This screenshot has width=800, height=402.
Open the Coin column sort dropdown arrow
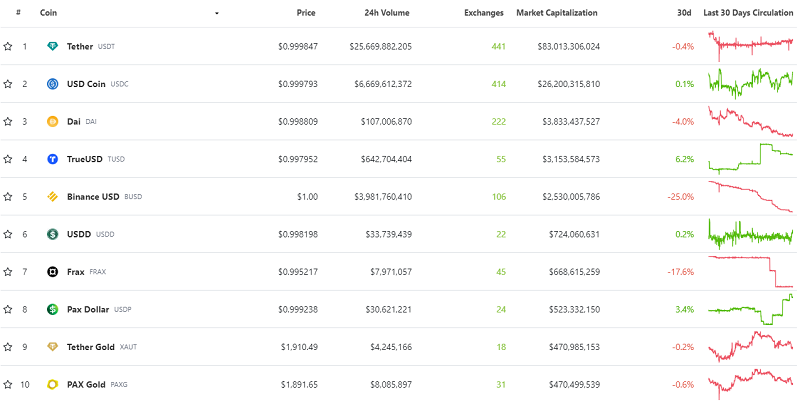click(x=217, y=13)
